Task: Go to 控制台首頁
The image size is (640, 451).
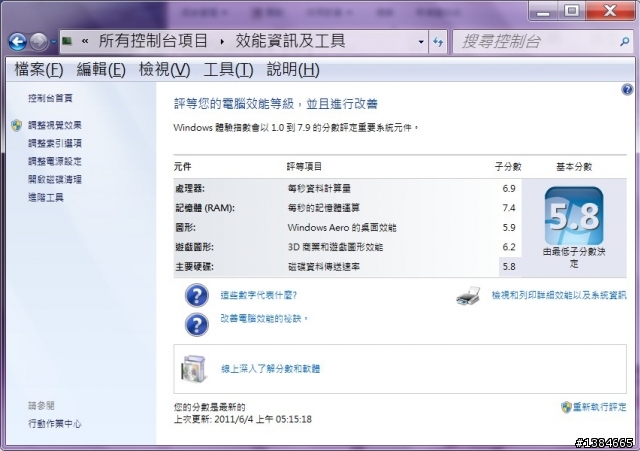Action: (x=50, y=98)
